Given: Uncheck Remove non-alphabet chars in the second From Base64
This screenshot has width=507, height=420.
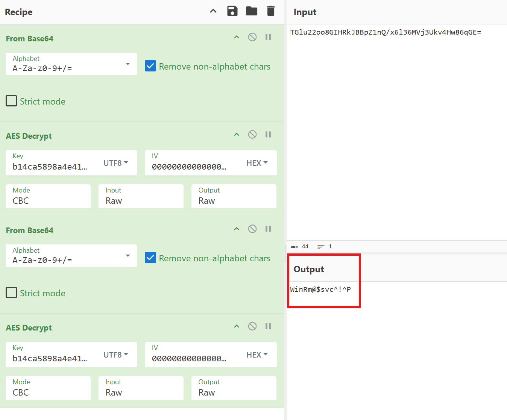Looking at the screenshot, I should pos(150,258).
